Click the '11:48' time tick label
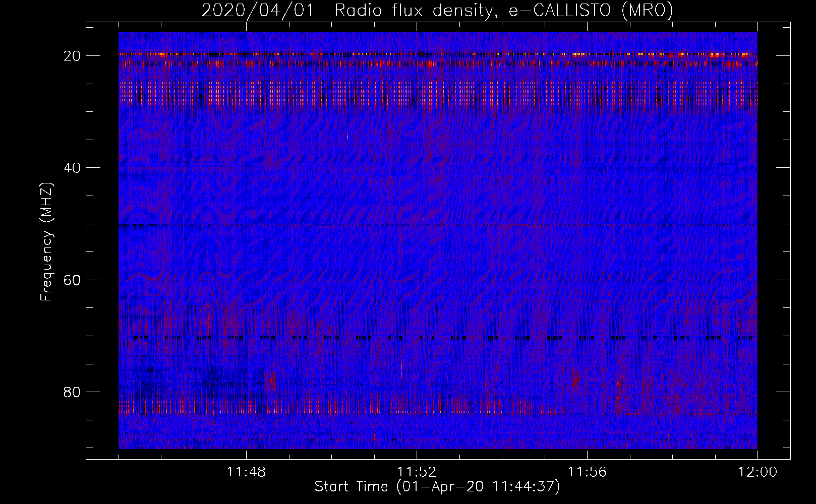Image resolution: width=816 pixels, height=504 pixels. point(246,472)
